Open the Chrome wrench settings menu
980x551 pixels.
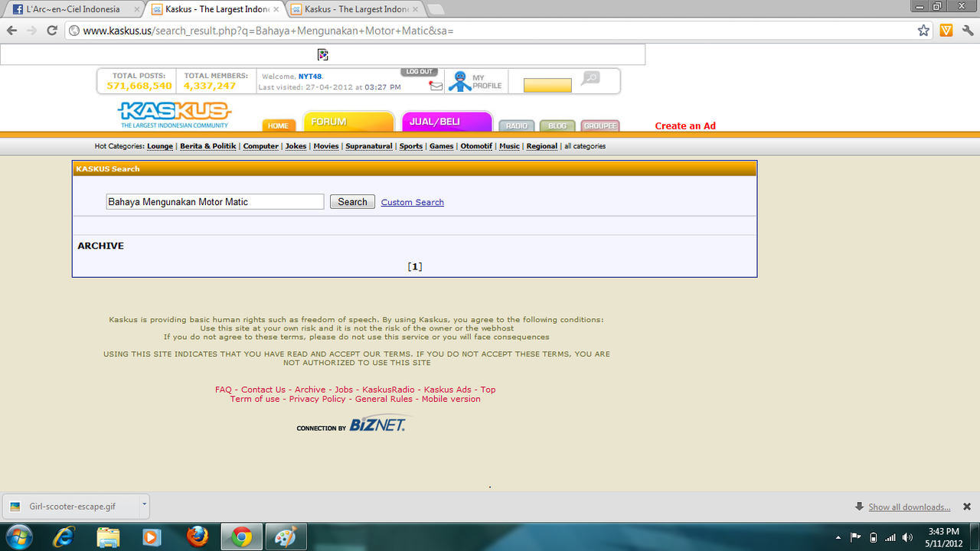click(x=968, y=31)
